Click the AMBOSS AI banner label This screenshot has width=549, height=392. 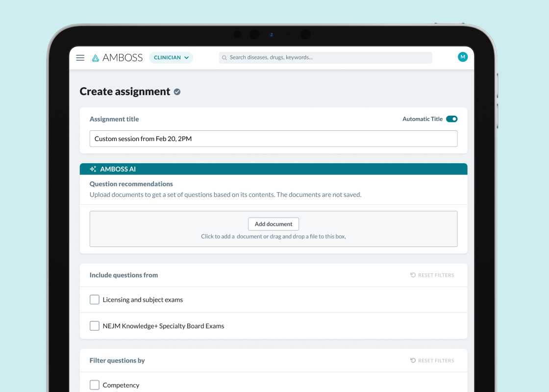tap(118, 169)
